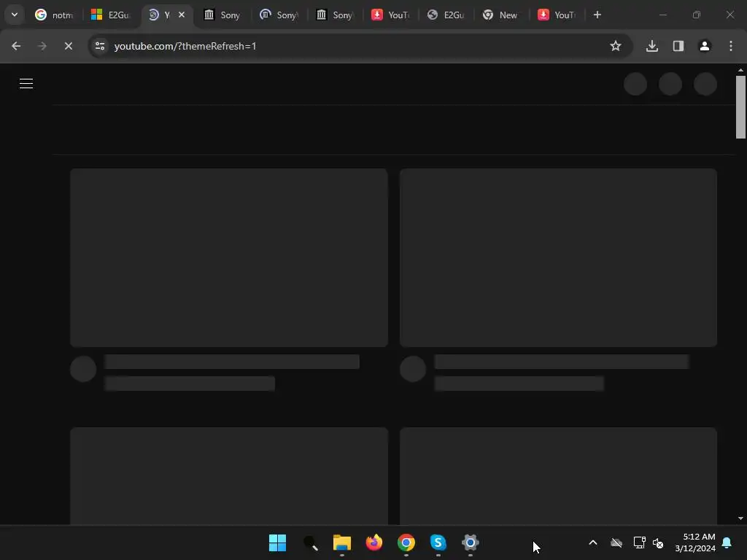Click the address bar URL youtube.com/?themeRefresh=1
The height and width of the screenshot is (560, 747).
click(x=185, y=46)
